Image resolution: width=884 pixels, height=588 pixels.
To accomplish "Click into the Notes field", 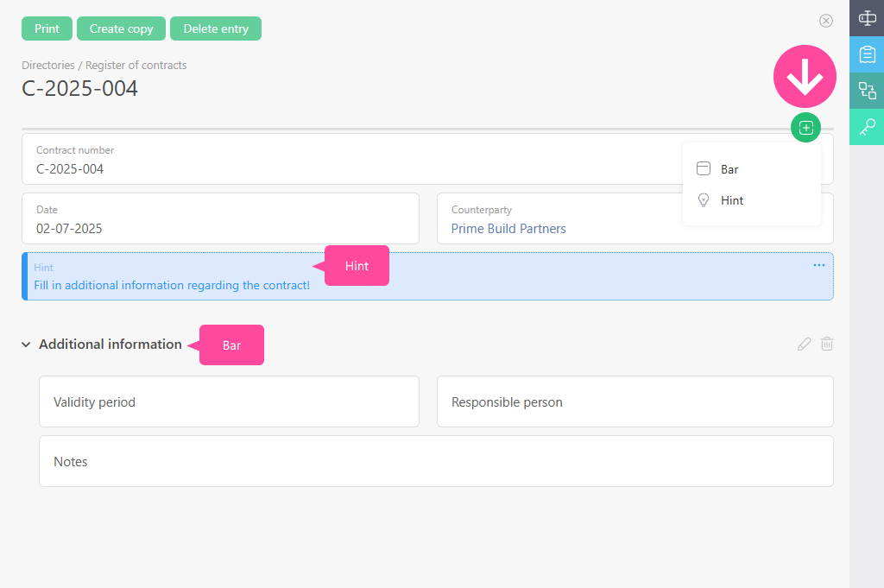I will (x=436, y=461).
